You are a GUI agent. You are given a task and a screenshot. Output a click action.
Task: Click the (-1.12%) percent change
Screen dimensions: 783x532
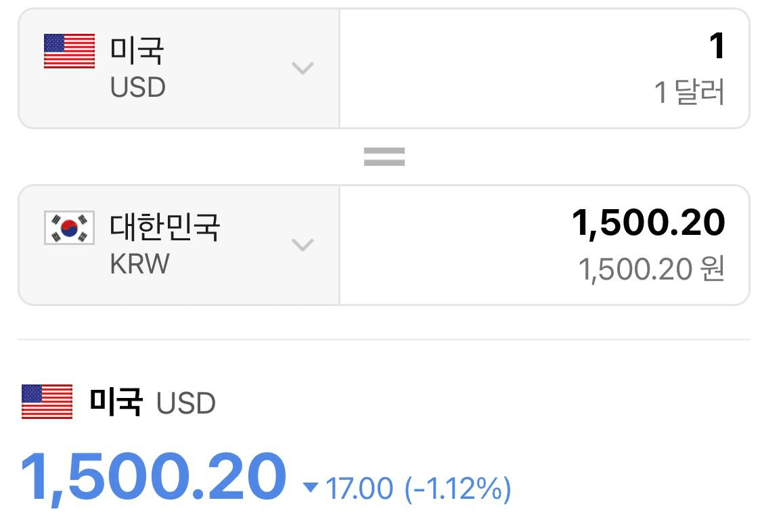tap(458, 489)
